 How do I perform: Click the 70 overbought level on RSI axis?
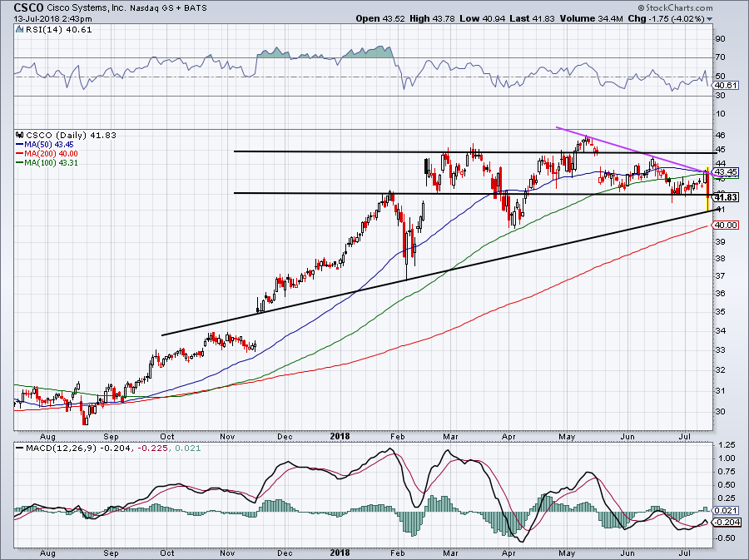click(721, 57)
